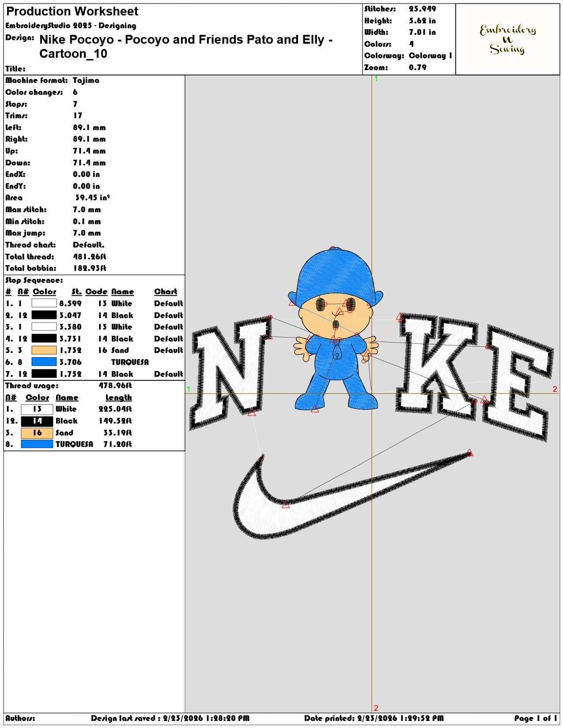Click the Total bobbin value '182.93ft'
563x728 pixels.
point(90,268)
